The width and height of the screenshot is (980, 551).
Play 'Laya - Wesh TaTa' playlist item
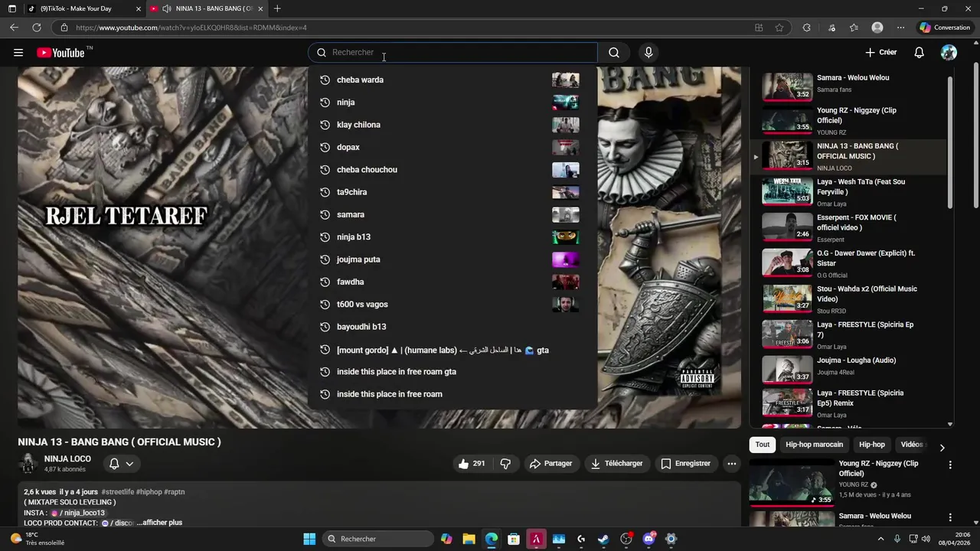tap(848, 192)
